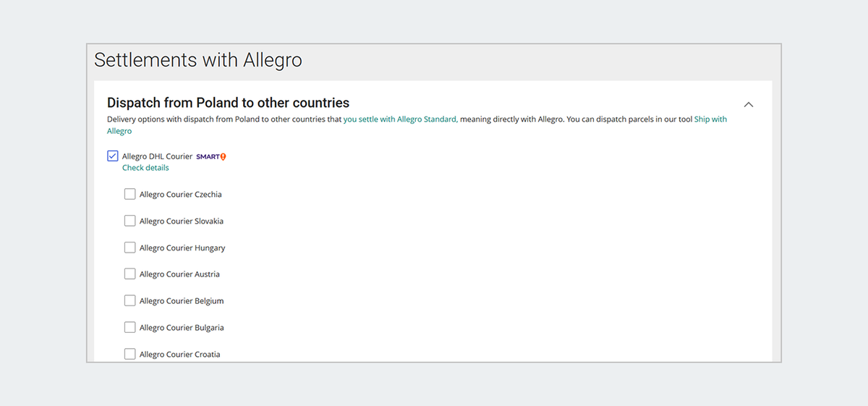Tick the Allegro Courier Croatia checkbox

coord(130,354)
